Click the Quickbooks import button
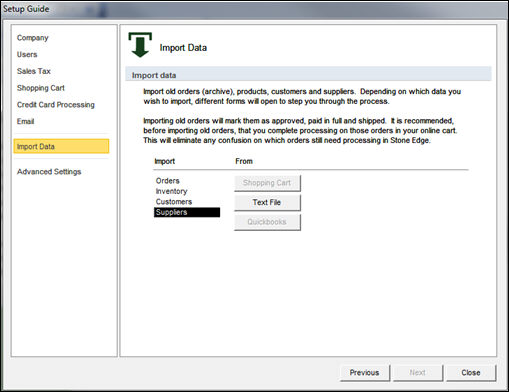Image resolution: width=509 pixels, height=392 pixels. click(267, 222)
